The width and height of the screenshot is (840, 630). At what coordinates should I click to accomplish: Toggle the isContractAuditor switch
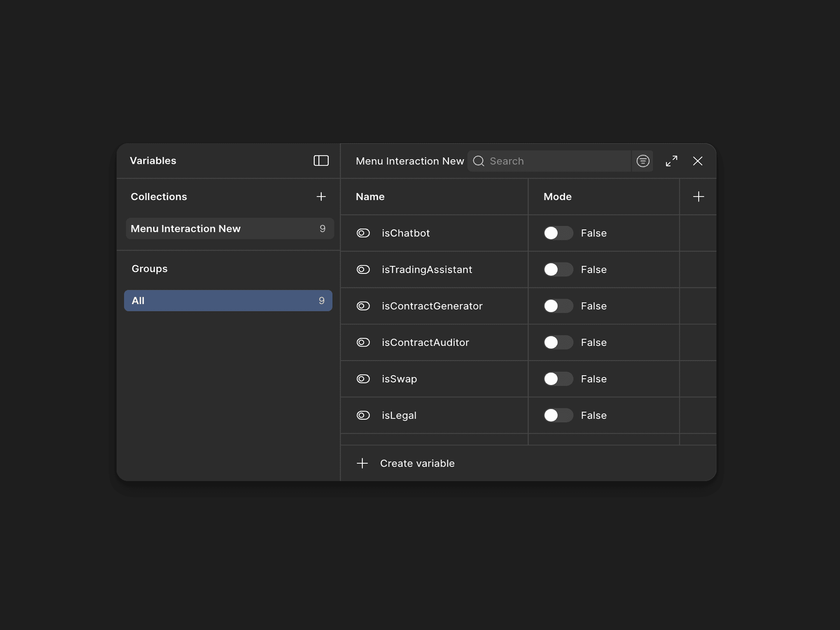point(558,343)
